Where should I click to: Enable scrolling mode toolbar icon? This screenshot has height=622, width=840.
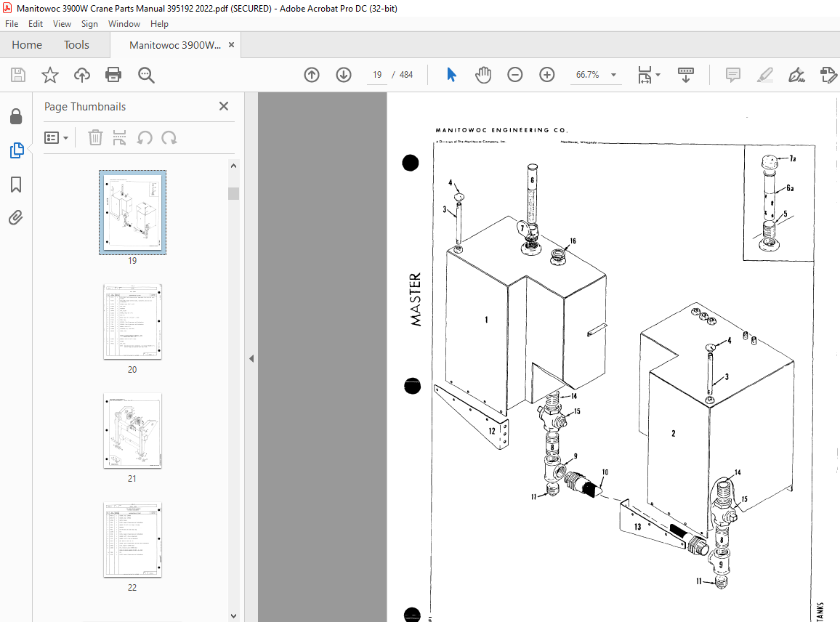click(686, 75)
